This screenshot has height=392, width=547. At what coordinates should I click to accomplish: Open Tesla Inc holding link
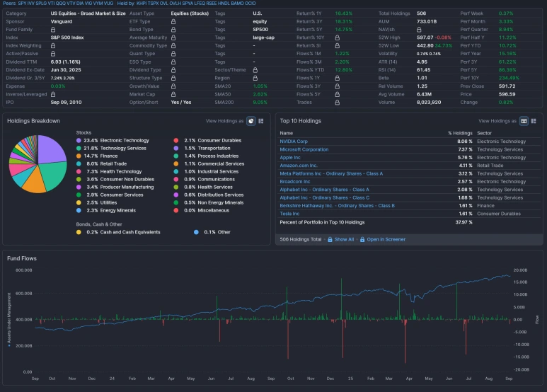289,214
